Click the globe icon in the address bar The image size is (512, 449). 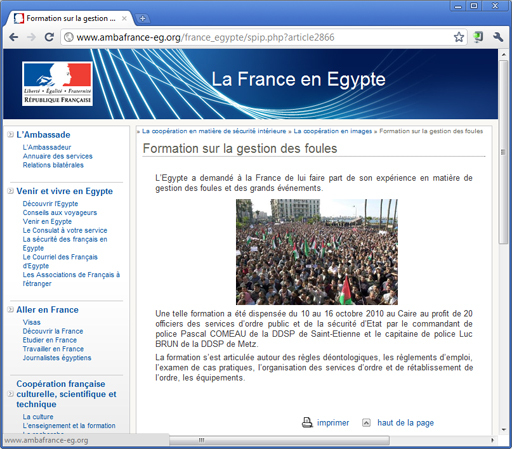(x=69, y=37)
